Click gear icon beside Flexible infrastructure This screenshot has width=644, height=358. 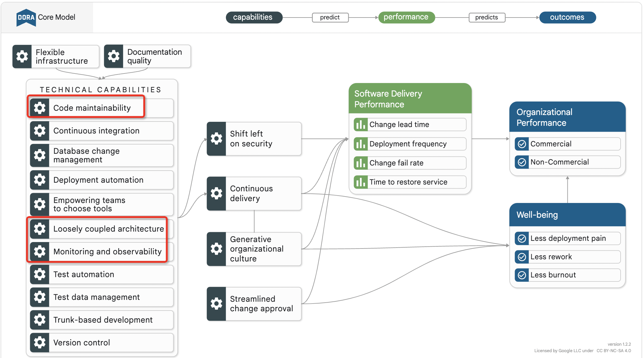point(22,57)
